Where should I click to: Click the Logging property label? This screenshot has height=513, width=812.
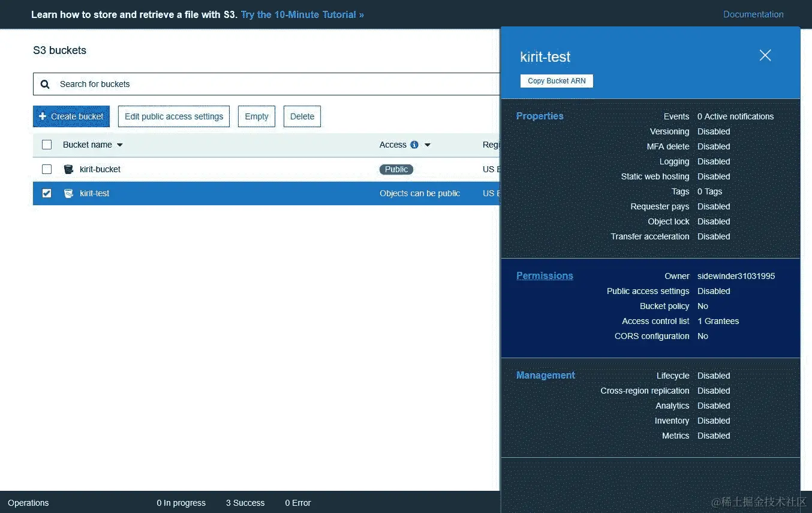click(x=674, y=161)
